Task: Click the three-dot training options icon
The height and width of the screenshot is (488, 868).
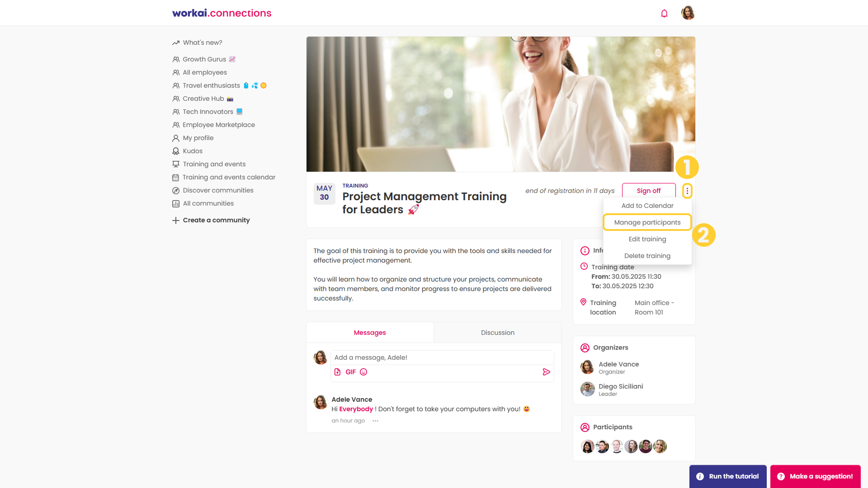Action: (x=687, y=191)
